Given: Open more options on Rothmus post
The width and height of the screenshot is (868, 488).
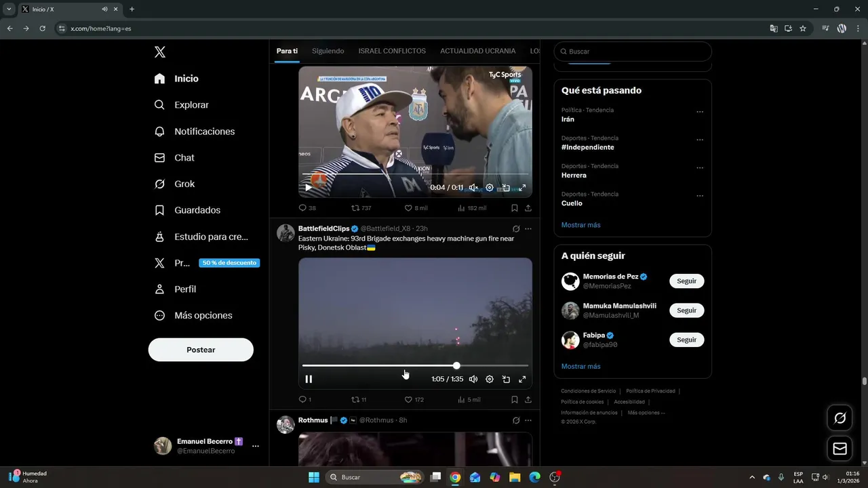Looking at the screenshot, I should (528, 420).
